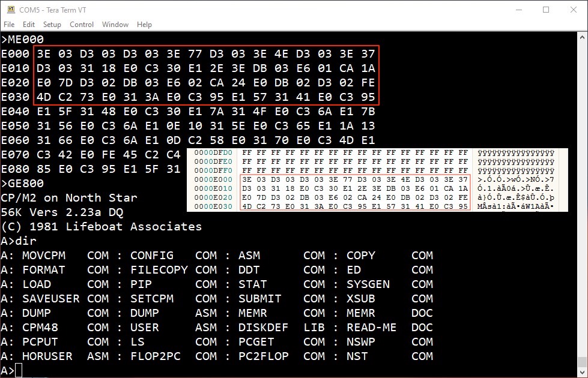Open the Edit menu
The width and height of the screenshot is (588, 378).
pyautogui.click(x=29, y=25)
